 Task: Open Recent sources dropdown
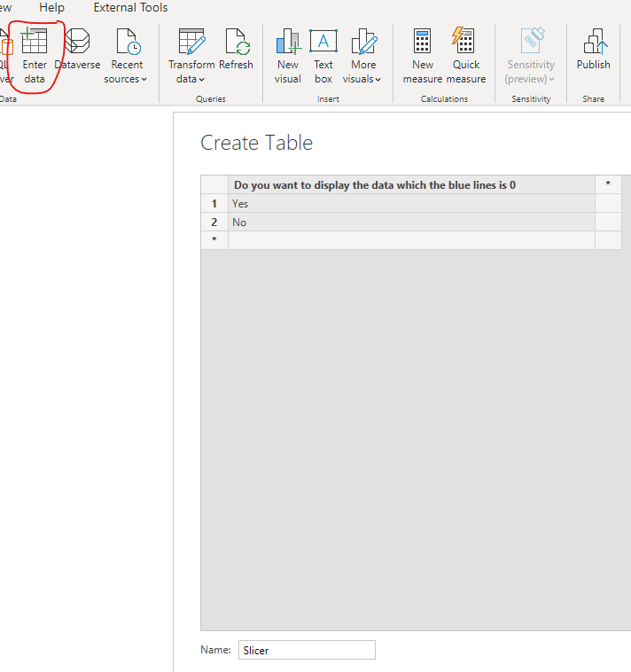click(x=126, y=56)
